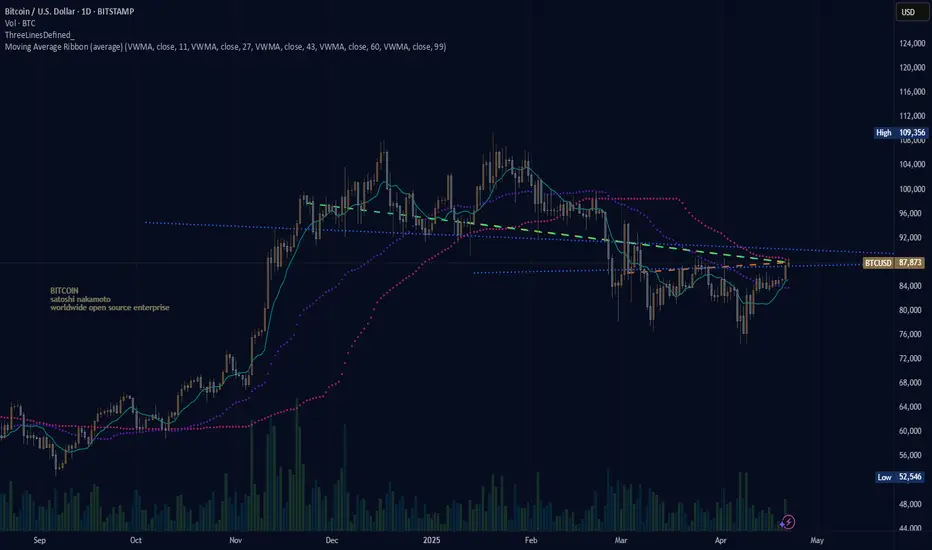Click the May label on time axis
932x550 pixels.
tap(817, 540)
